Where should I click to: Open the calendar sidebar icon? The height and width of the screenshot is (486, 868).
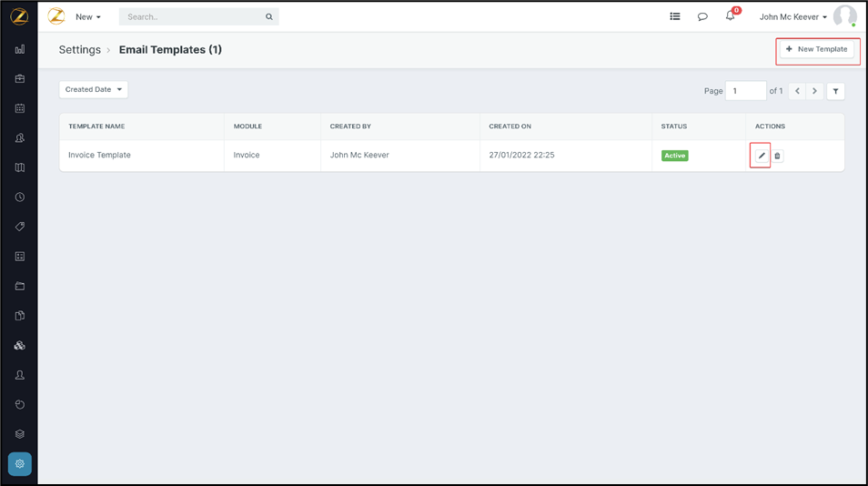(x=20, y=108)
